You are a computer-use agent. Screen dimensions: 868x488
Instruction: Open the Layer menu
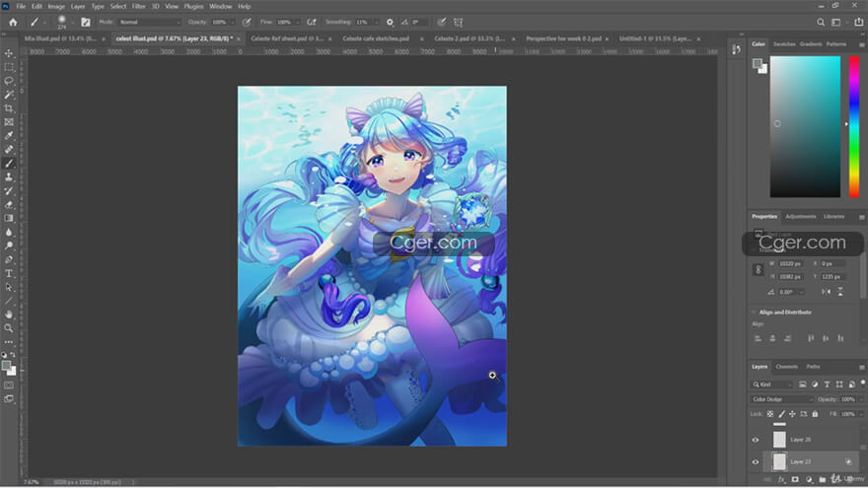[78, 7]
